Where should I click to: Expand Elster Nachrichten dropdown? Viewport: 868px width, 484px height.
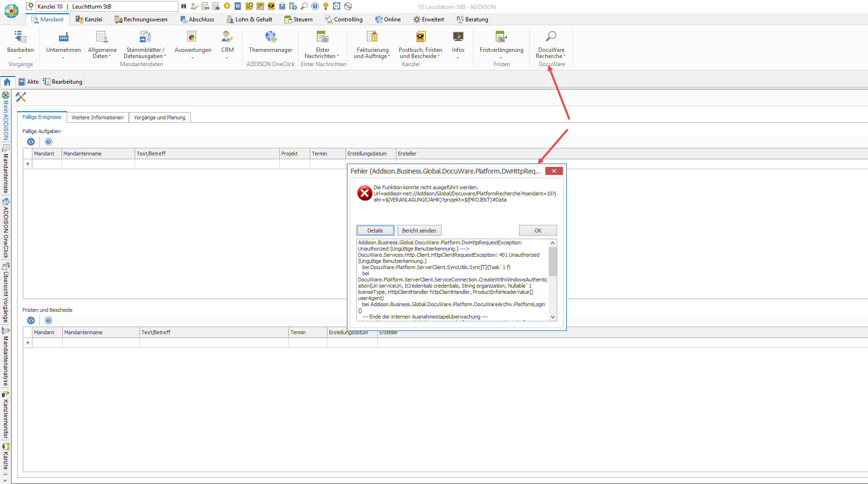337,56
